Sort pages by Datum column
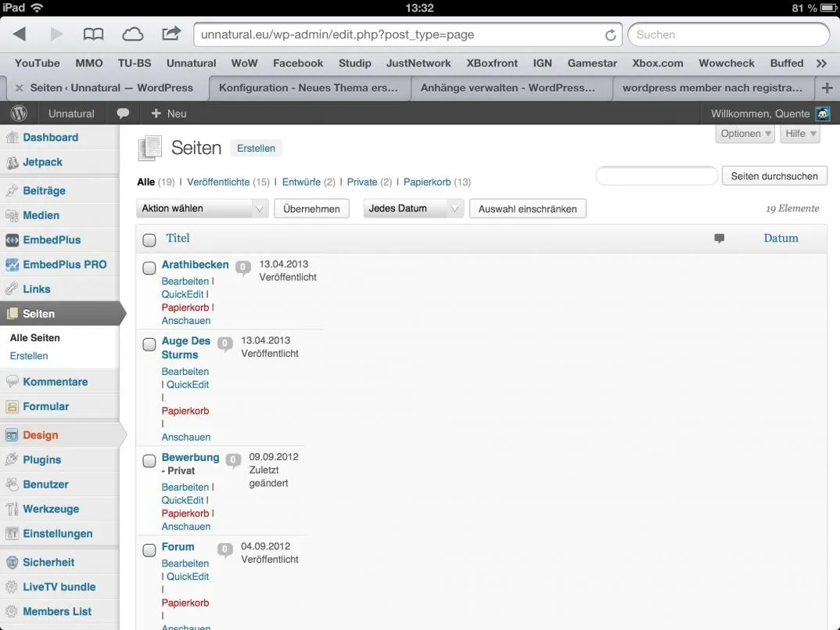The width and height of the screenshot is (840, 630). pyautogui.click(x=781, y=238)
